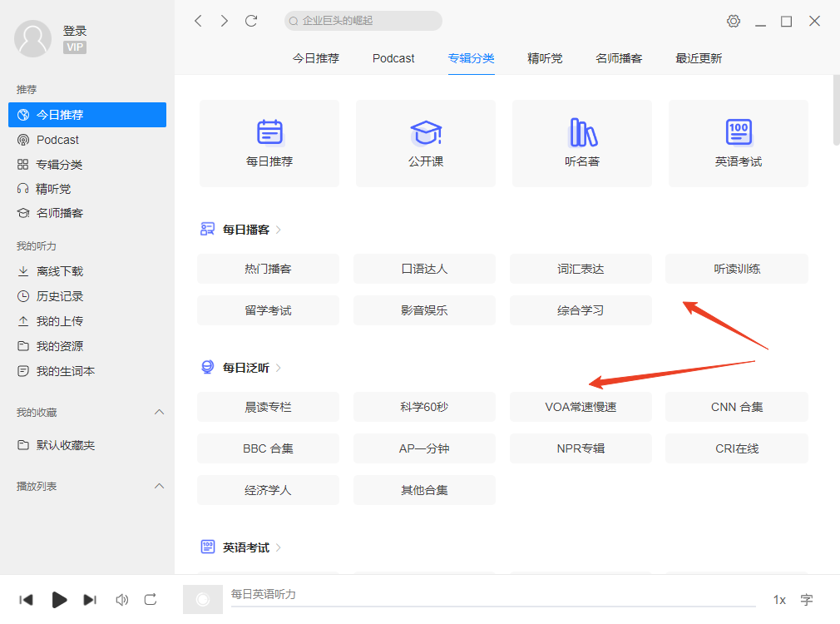This screenshot has width=840, height=624.
Task: Open the 留学考试 category
Action: point(269,310)
